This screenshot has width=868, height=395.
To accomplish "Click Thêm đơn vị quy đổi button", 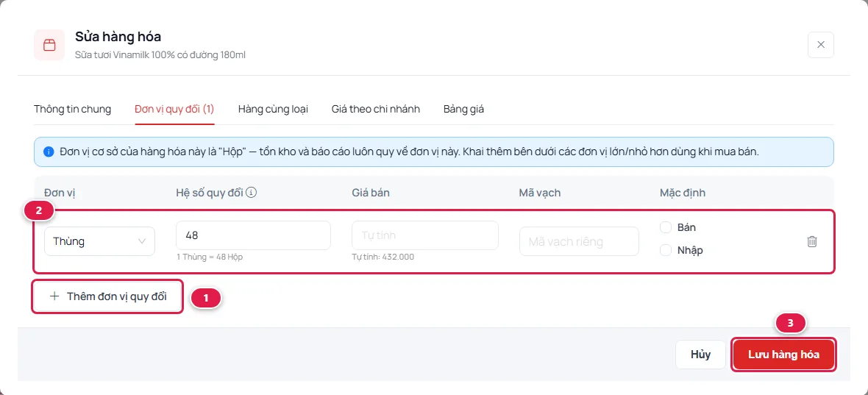I will click(x=107, y=296).
